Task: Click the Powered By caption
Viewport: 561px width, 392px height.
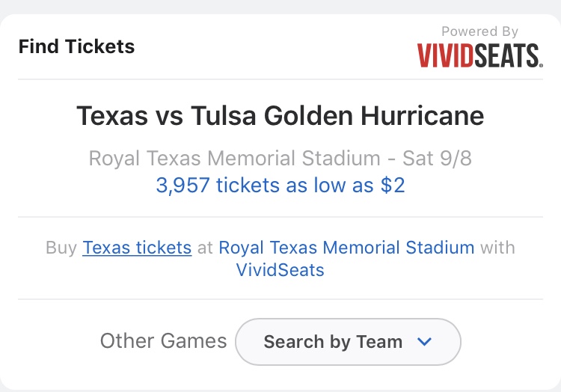Action: [479, 31]
